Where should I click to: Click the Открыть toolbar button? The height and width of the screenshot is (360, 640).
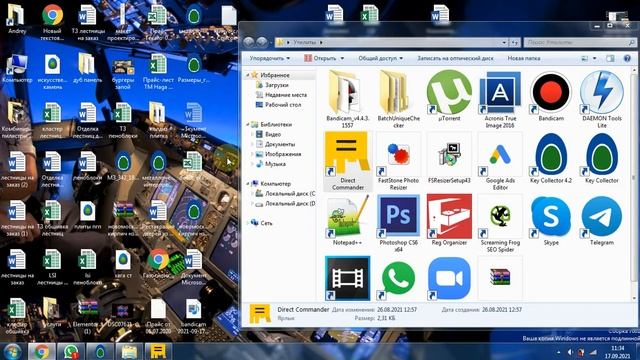320,58
